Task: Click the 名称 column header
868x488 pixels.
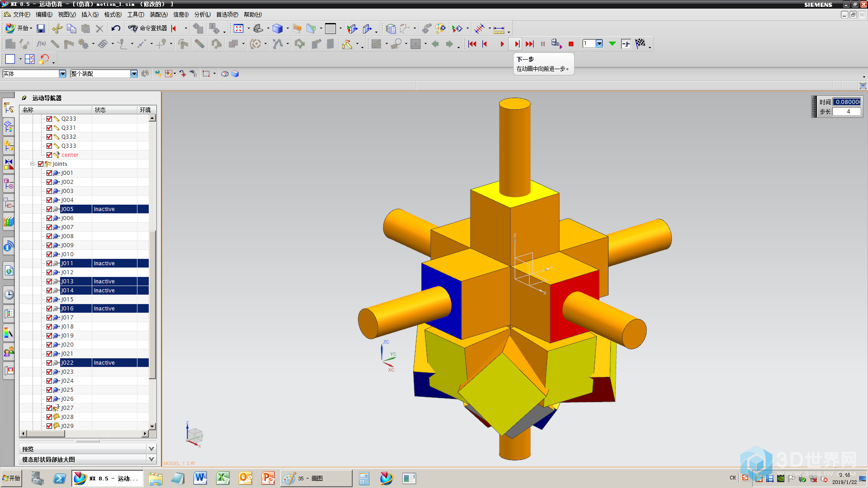Action: pyautogui.click(x=56, y=110)
